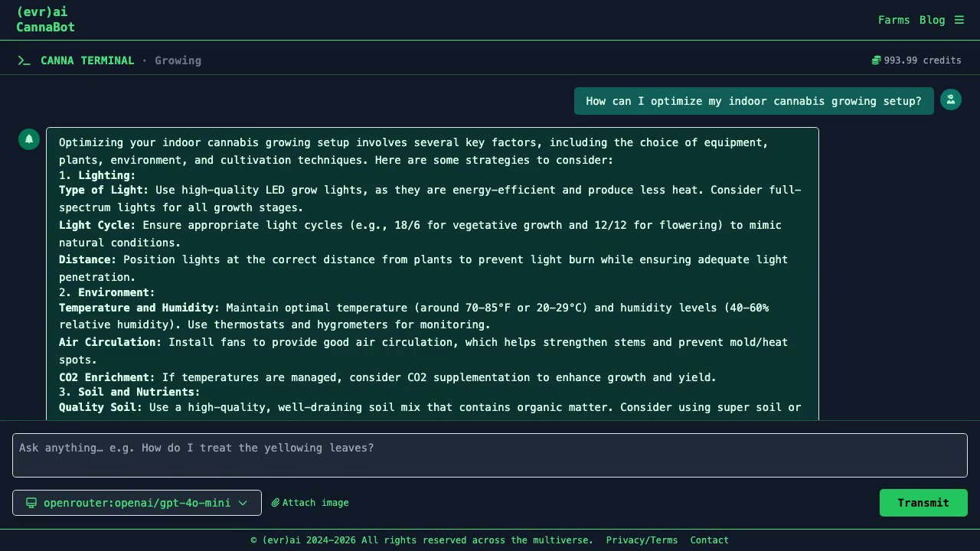Expand the openrouter model dropdown
Viewport: 980px width, 551px height.
[137, 503]
